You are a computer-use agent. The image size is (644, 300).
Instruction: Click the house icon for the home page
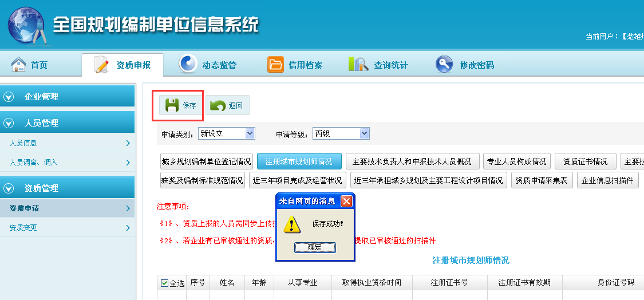click(x=19, y=65)
